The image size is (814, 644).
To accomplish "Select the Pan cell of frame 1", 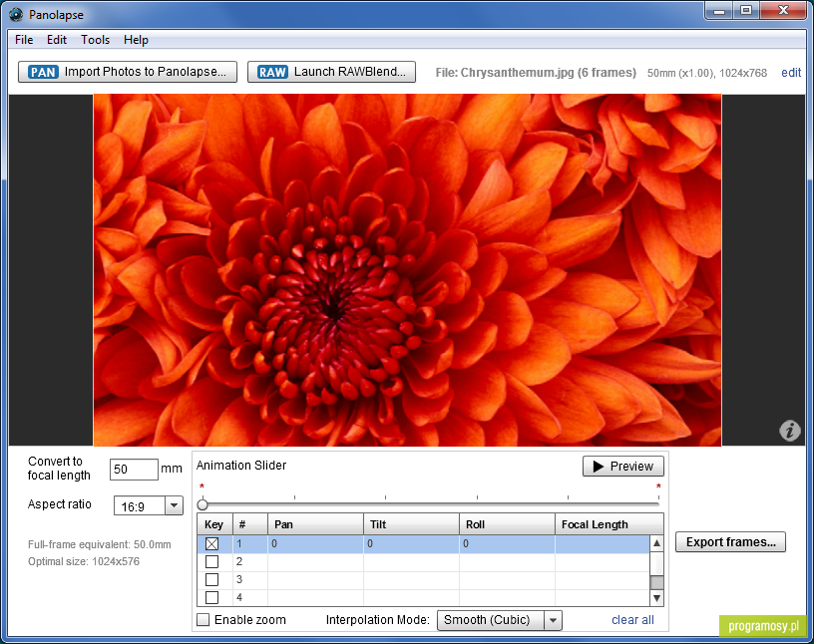I will click(x=315, y=544).
